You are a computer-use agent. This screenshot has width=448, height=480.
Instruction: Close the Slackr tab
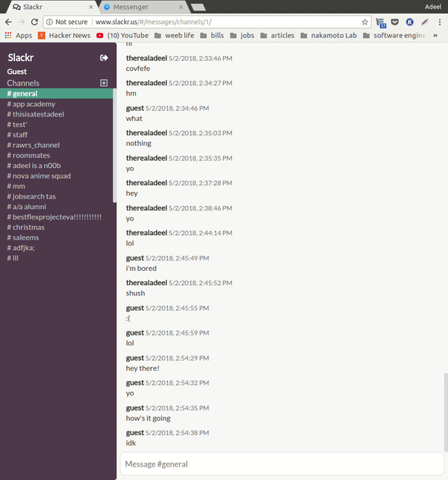[91, 7]
